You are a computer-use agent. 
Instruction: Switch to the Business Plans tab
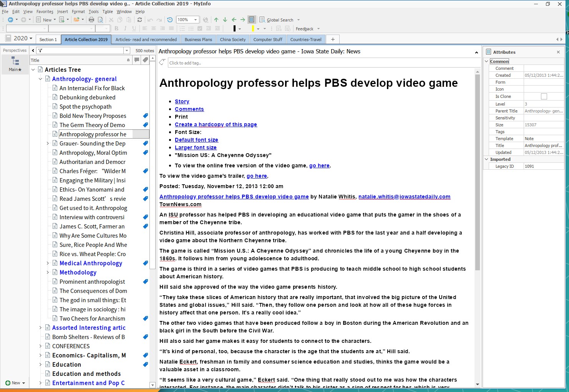198,40
